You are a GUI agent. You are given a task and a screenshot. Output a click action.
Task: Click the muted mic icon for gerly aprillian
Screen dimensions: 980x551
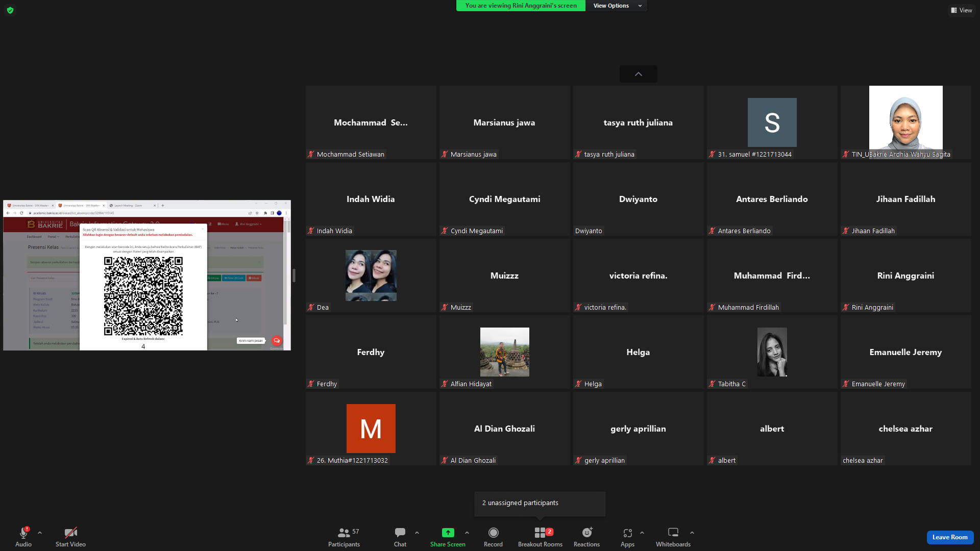(578, 460)
